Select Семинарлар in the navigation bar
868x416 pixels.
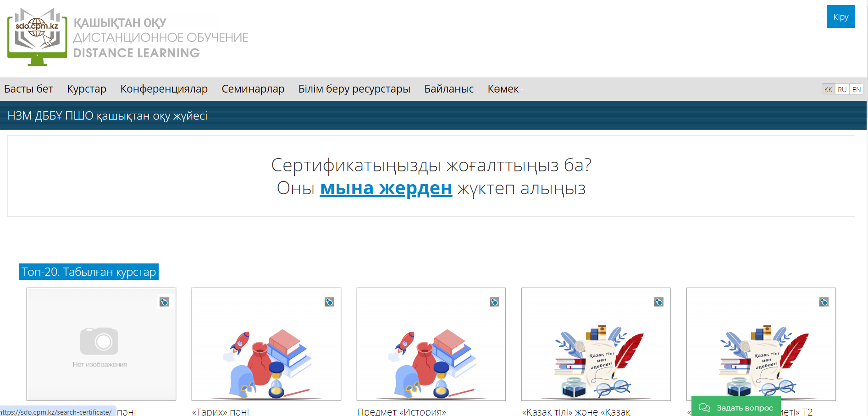coord(253,89)
